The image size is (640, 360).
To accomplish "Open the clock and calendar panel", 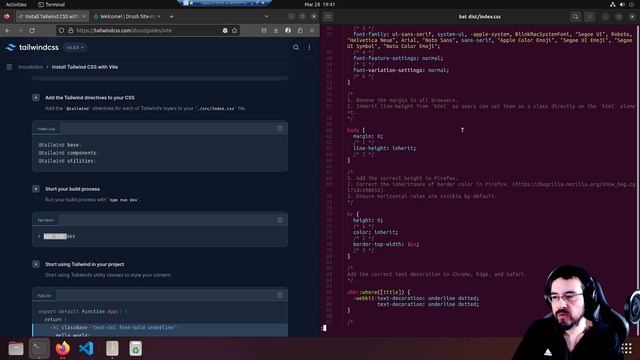I will coord(320,4).
